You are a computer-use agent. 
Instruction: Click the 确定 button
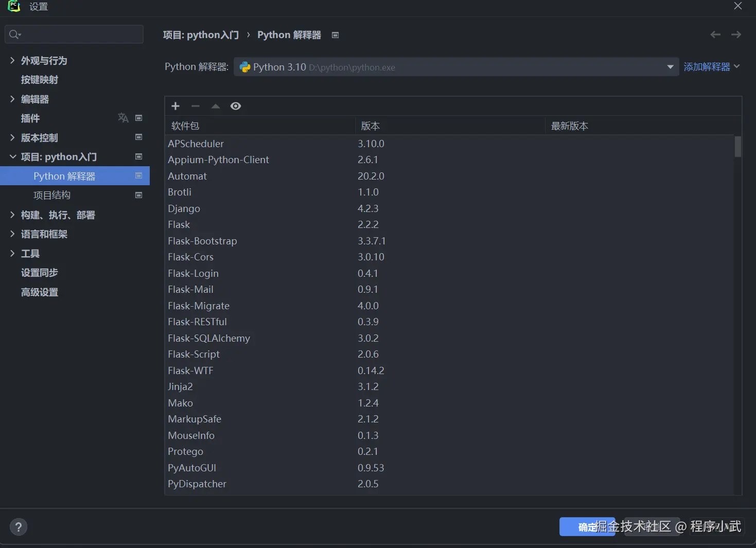[x=587, y=527]
